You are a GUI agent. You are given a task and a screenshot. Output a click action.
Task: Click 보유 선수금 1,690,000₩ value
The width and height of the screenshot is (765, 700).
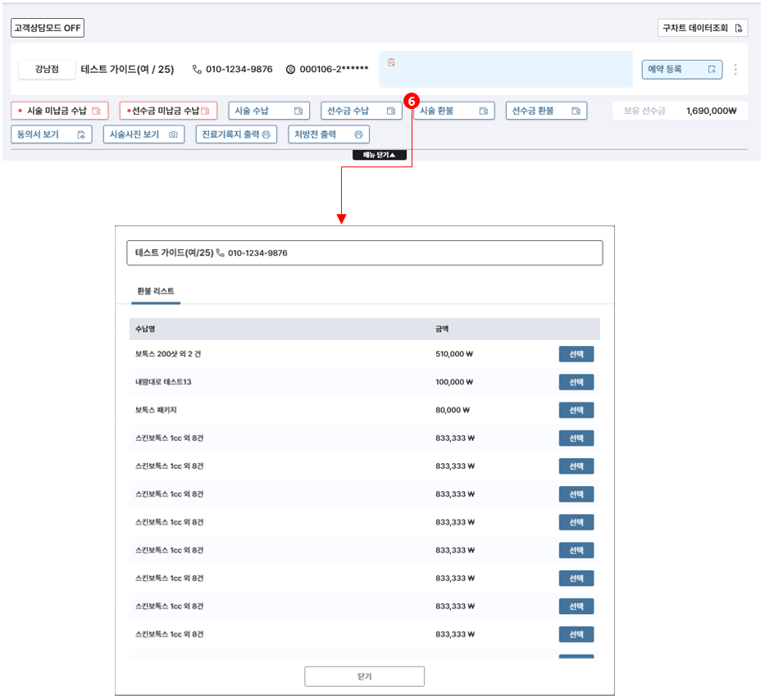click(711, 111)
